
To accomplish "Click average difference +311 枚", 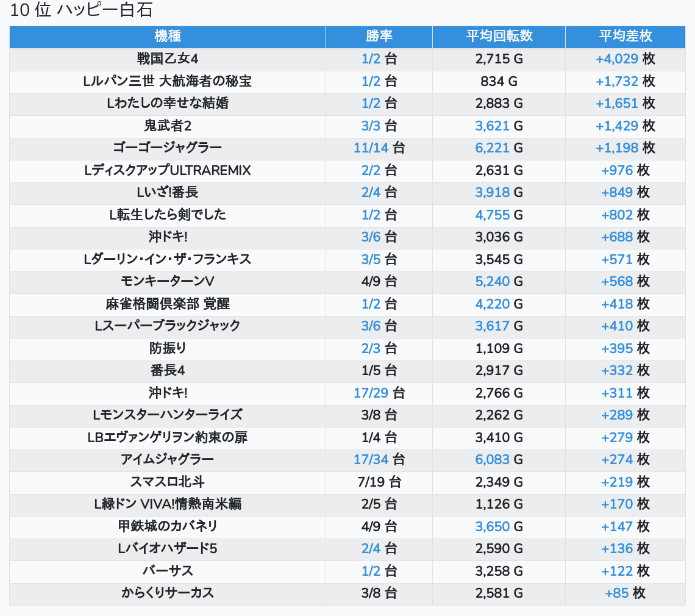I will [625, 393].
